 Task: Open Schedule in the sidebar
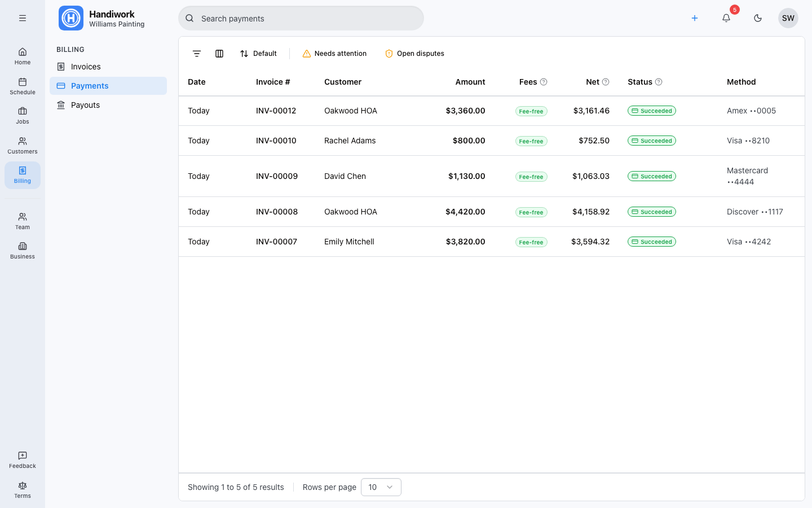point(23,86)
